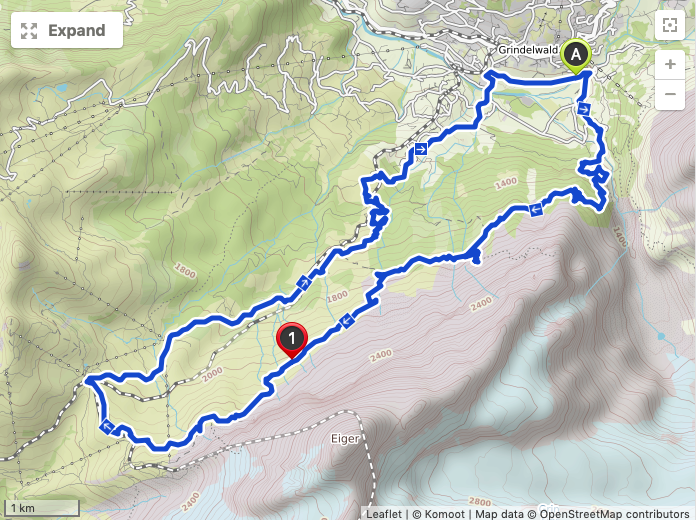
Task: Open the Leaflet attribution link
Action: 384,514
